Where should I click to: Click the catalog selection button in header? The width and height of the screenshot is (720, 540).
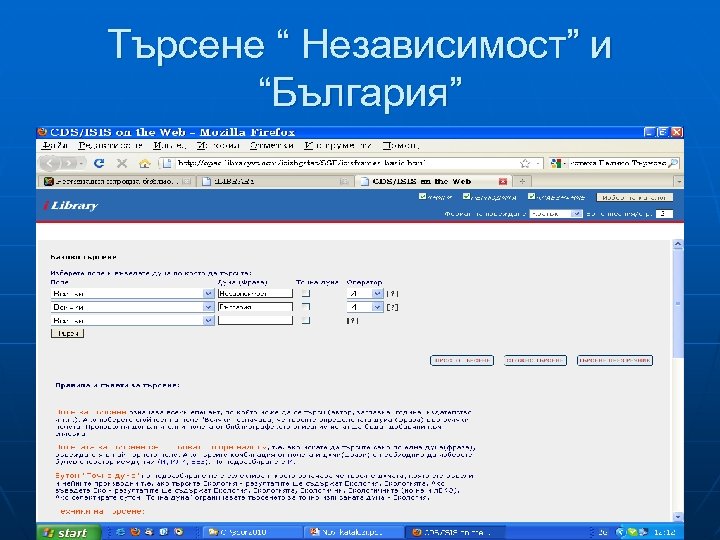point(634,197)
